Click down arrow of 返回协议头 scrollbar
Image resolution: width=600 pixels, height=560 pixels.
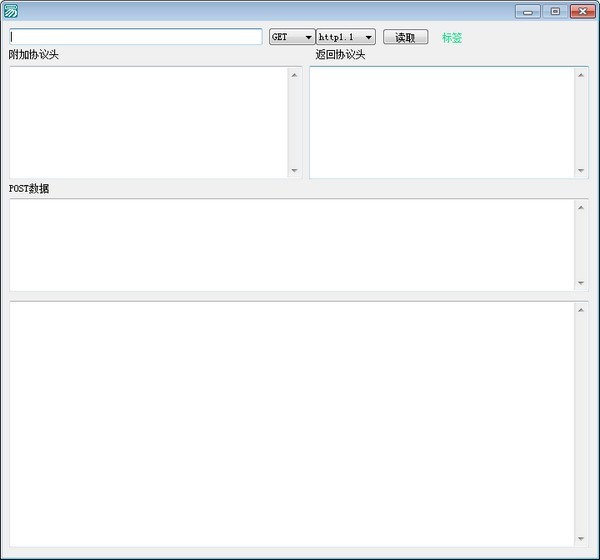581,170
